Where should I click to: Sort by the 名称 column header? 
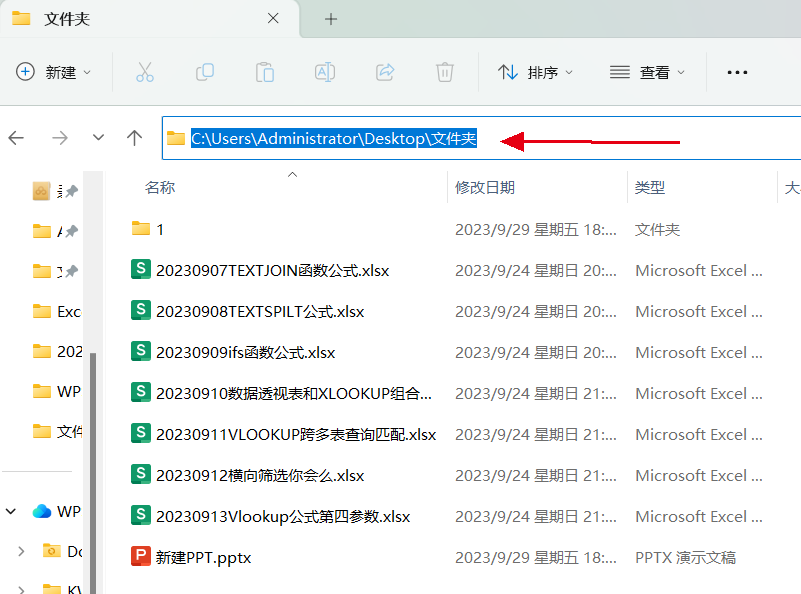pyautogui.click(x=159, y=187)
